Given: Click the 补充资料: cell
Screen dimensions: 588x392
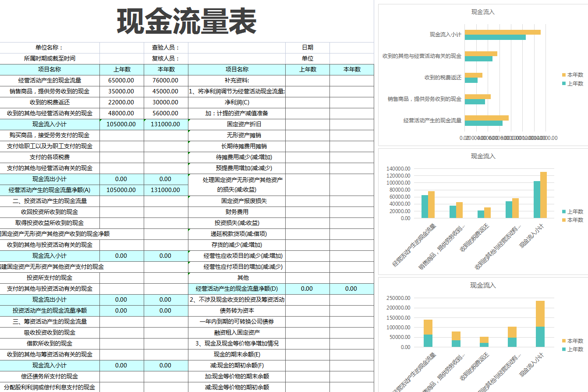Looking at the screenshot, I should [237, 80].
